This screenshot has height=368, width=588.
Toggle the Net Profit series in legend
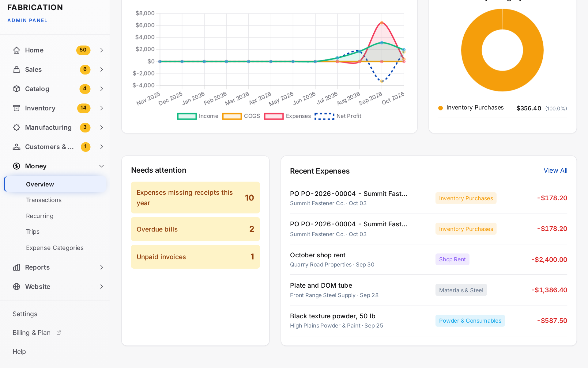click(x=338, y=116)
